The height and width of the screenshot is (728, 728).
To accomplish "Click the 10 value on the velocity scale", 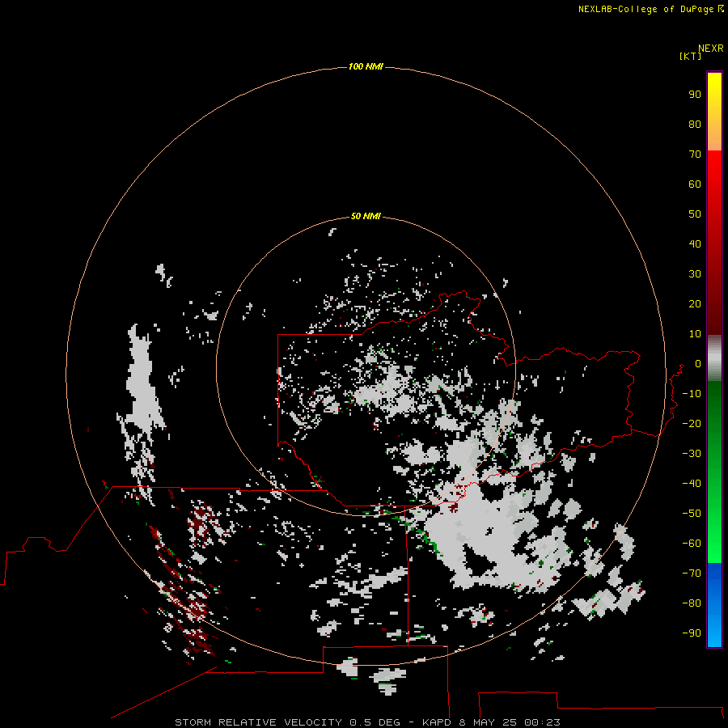I will click(x=695, y=334).
